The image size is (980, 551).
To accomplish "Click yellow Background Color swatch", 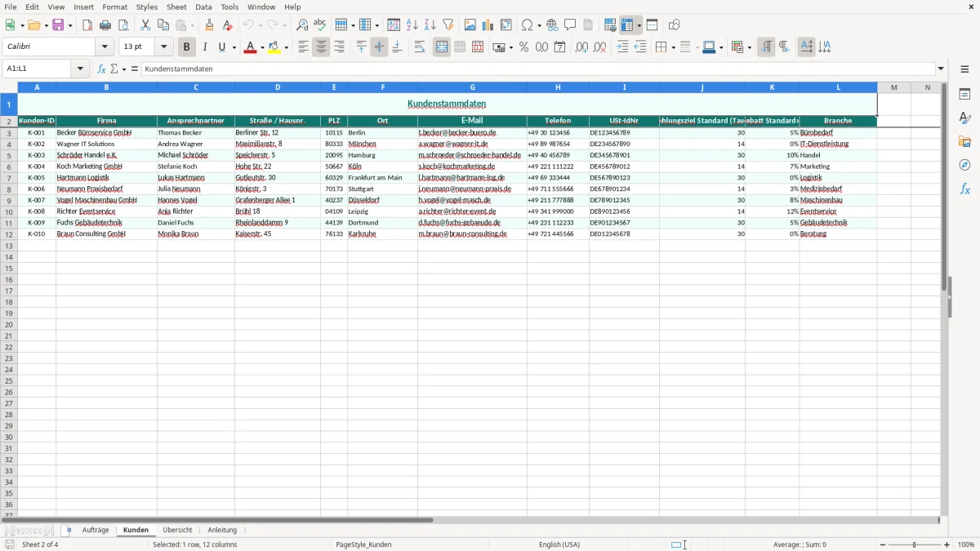I will point(275,47).
